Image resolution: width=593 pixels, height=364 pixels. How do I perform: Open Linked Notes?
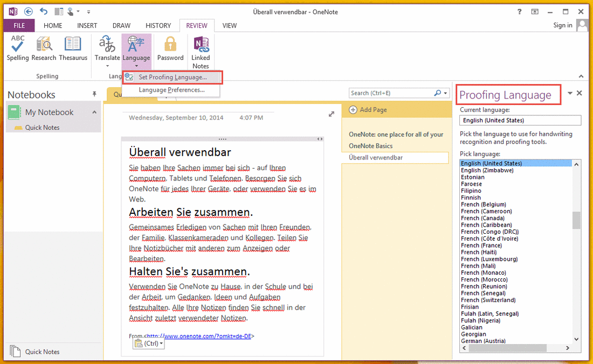pos(201,52)
